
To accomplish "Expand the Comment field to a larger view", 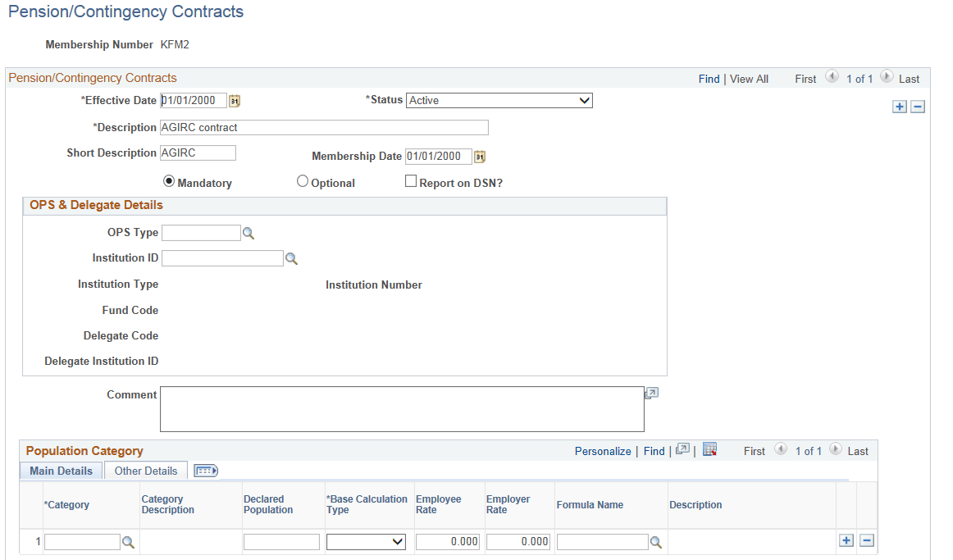I will tap(651, 393).
